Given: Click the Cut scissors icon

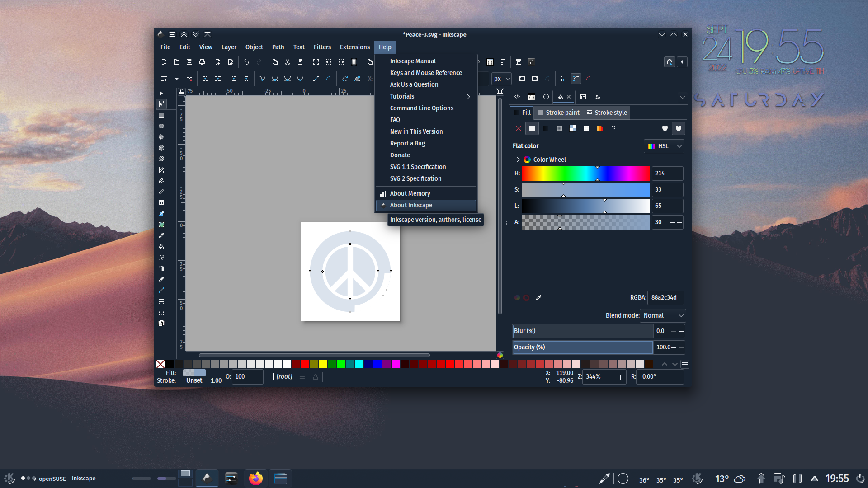Looking at the screenshot, I should [288, 62].
